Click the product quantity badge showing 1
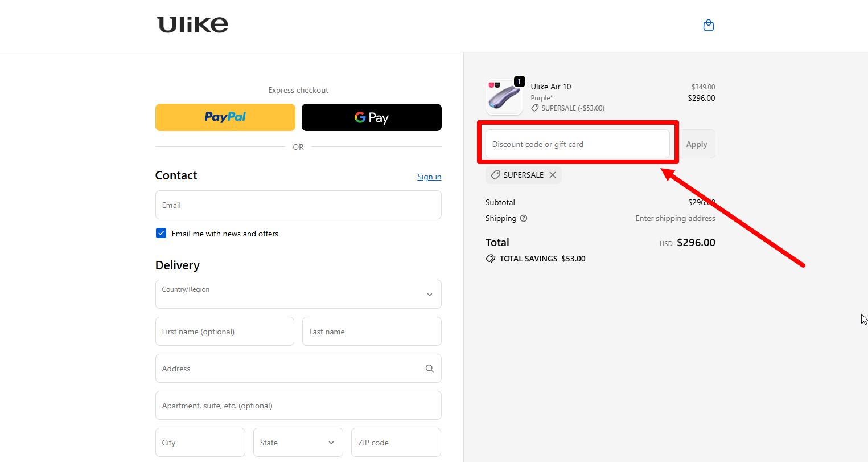868x462 pixels. pyautogui.click(x=519, y=81)
